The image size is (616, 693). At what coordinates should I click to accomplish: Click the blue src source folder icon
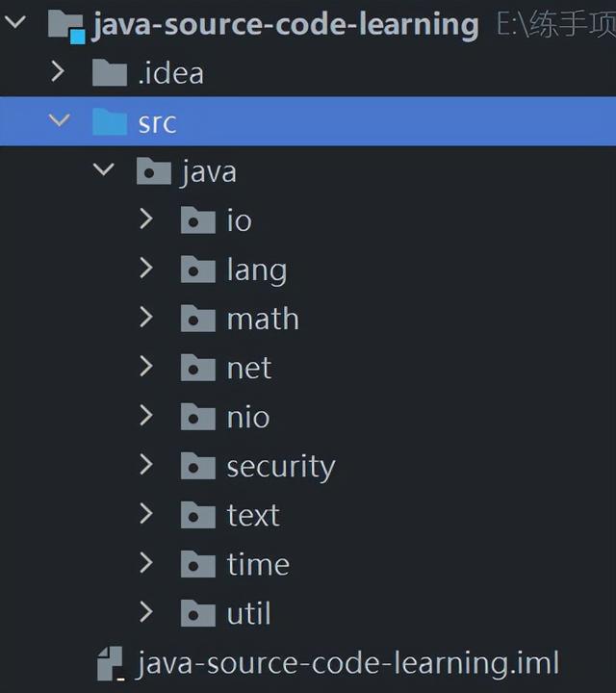point(110,121)
